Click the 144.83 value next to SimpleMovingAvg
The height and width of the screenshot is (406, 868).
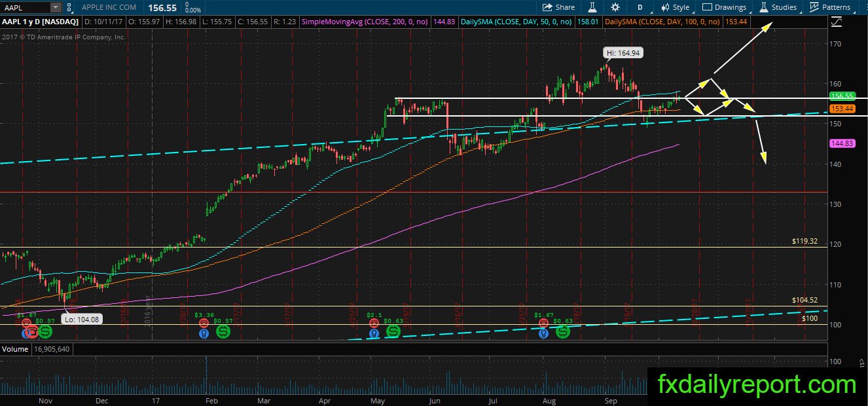pyautogui.click(x=444, y=22)
